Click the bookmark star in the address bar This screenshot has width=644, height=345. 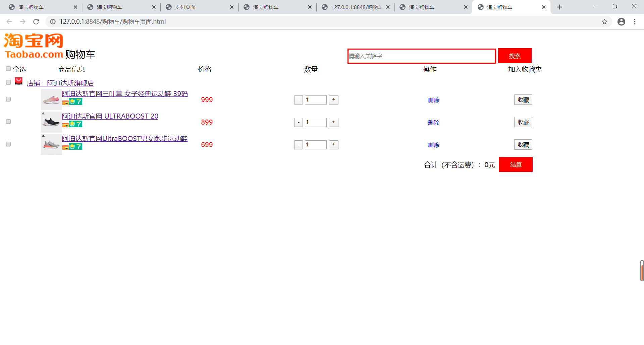pos(605,21)
